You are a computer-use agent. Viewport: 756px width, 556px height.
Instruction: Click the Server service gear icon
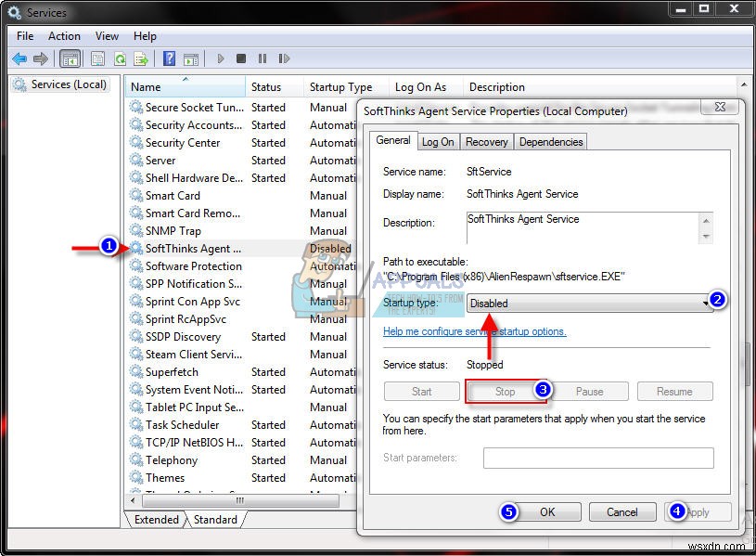coord(136,160)
